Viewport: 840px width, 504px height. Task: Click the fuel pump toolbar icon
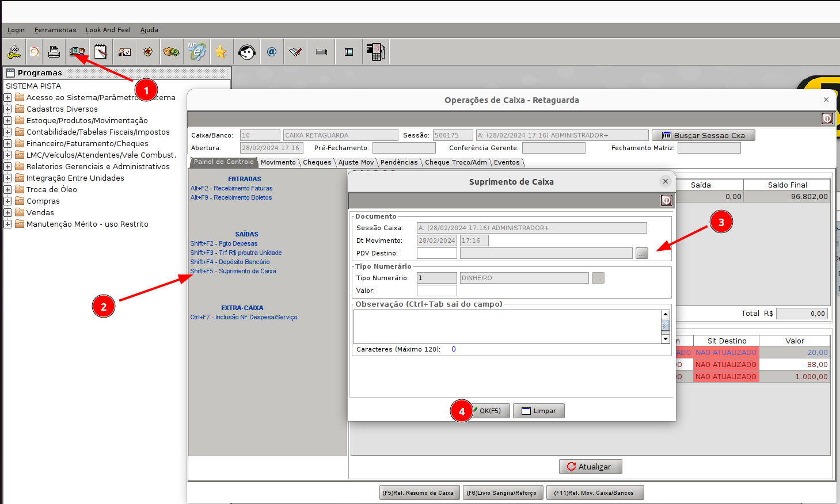point(375,52)
